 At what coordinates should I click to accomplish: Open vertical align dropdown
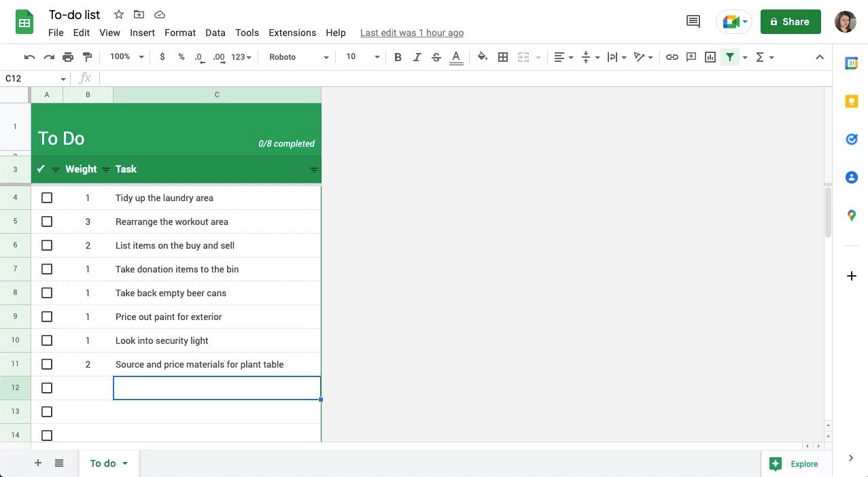591,57
